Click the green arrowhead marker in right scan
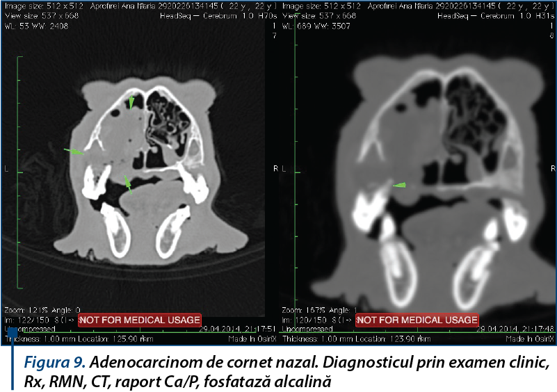Screen dimensions: 557x392 point(399,185)
